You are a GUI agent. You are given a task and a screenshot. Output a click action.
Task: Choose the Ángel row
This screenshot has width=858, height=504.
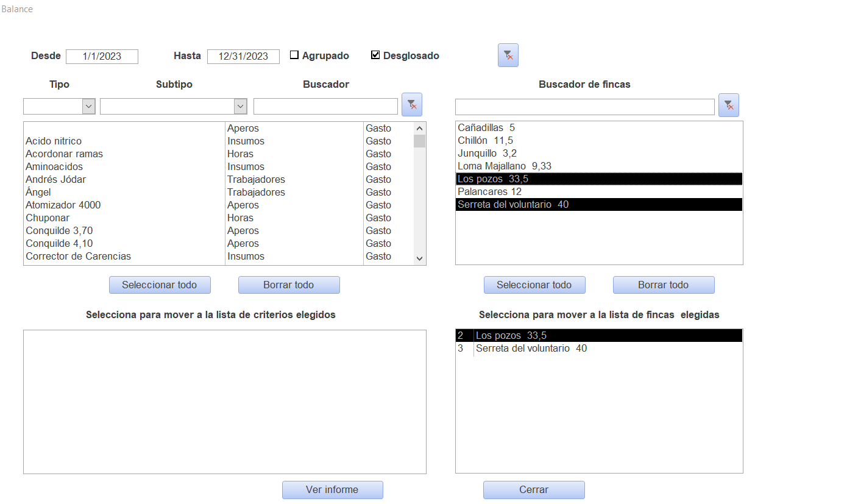click(218, 193)
